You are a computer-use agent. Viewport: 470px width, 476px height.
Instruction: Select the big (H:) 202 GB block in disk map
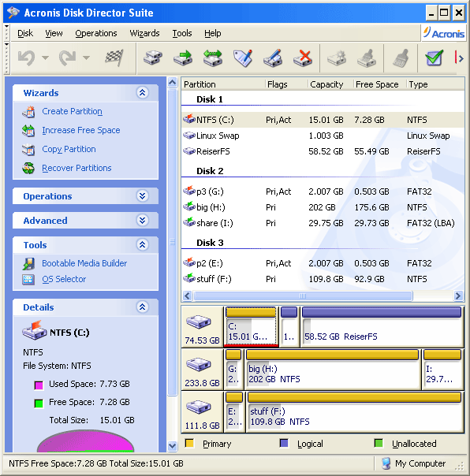tap(333, 369)
